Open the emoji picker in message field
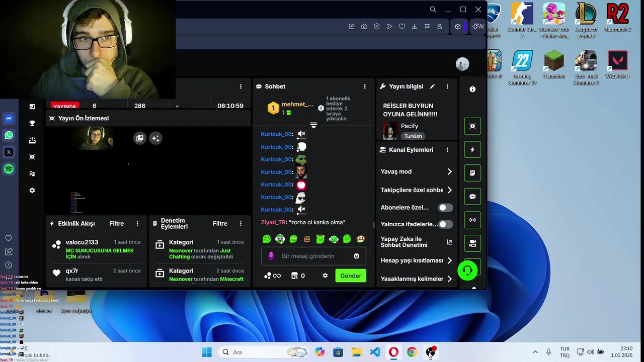 coord(357,256)
